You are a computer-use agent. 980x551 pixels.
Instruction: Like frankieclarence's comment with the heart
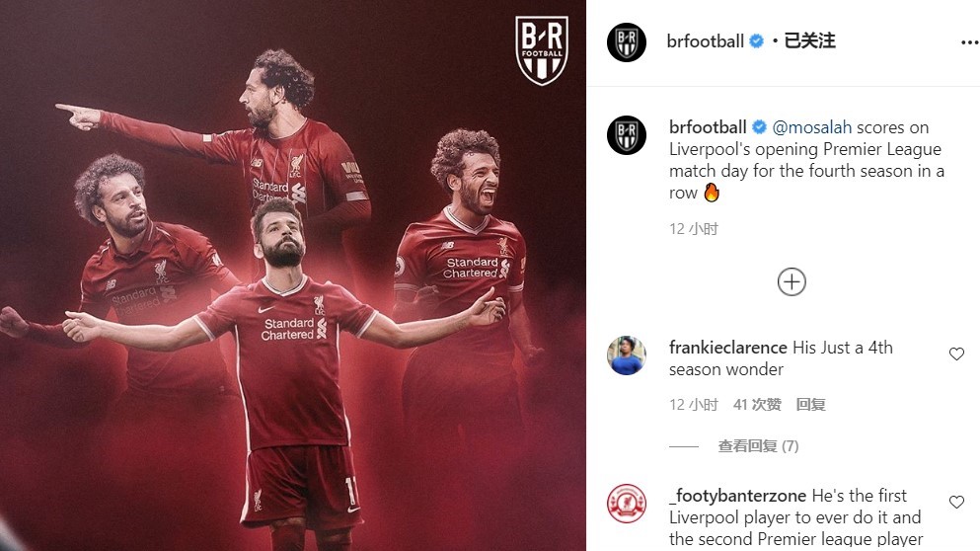tap(956, 354)
